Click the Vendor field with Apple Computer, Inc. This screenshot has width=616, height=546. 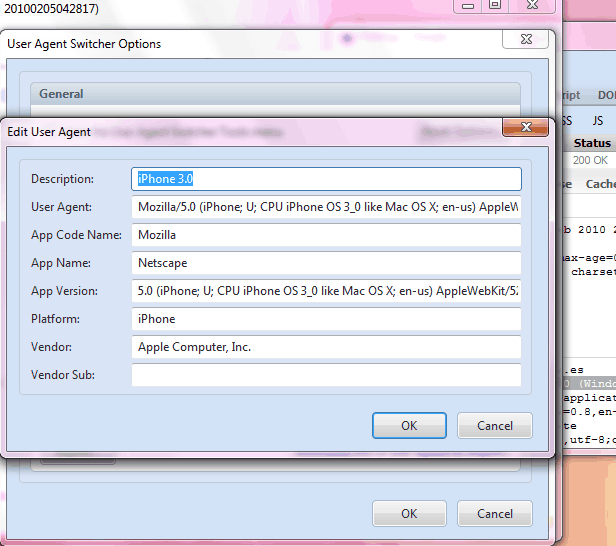pos(326,347)
